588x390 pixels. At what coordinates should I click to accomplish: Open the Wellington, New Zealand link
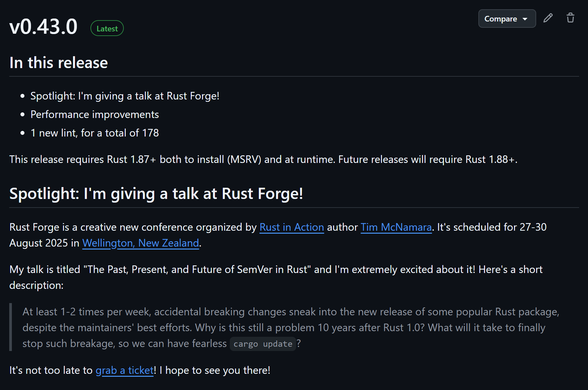point(141,243)
